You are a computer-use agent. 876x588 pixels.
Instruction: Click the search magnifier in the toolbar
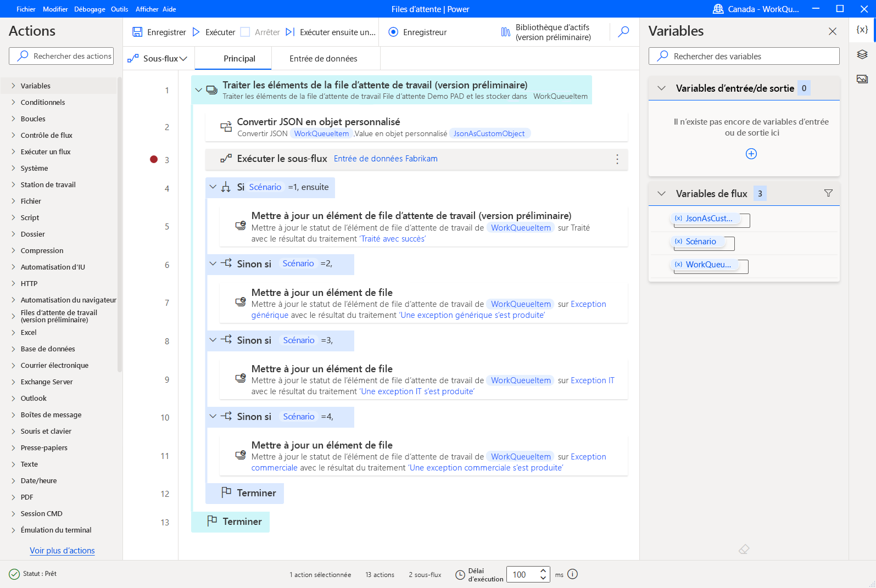[x=623, y=32]
